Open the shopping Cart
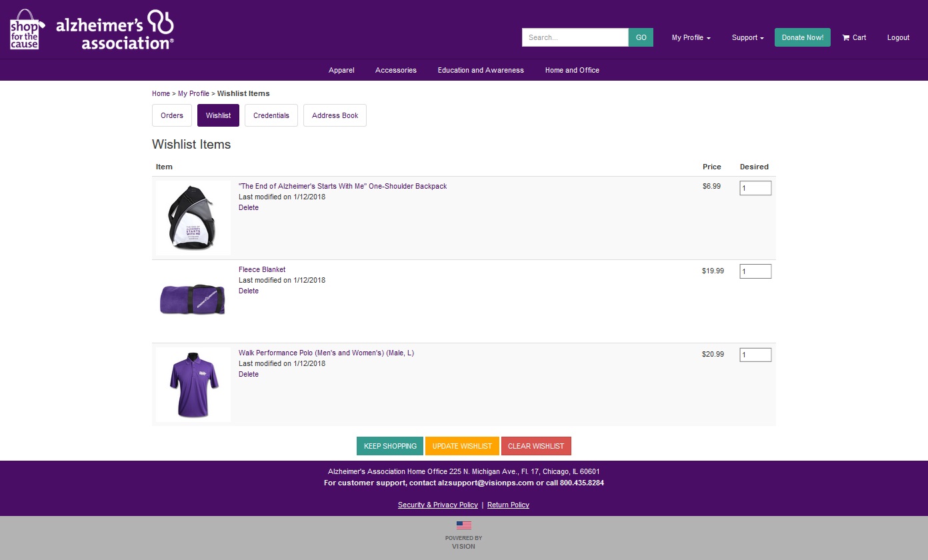Image resolution: width=928 pixels, height=560 pixels. [854, 37]
